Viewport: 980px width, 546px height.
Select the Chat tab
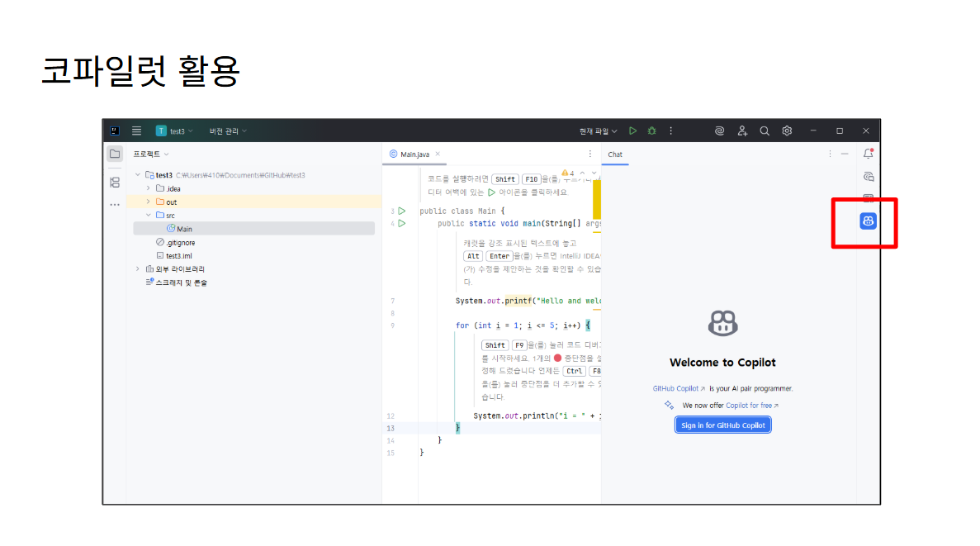pyautogui.click(x=615, y=154)
